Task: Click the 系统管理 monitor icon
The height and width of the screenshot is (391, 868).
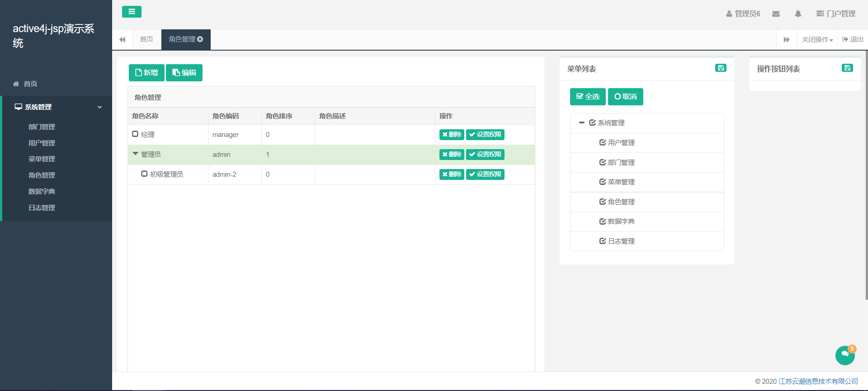Action: [19, 107]
